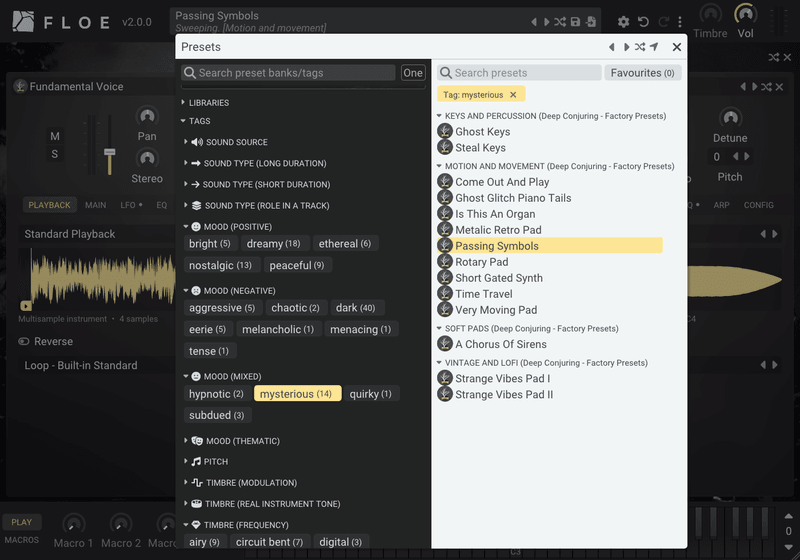Viewport: 800px width, 560px height.
Task: Select the dreamy (18) tag
Action: click(x=273, y=244)
